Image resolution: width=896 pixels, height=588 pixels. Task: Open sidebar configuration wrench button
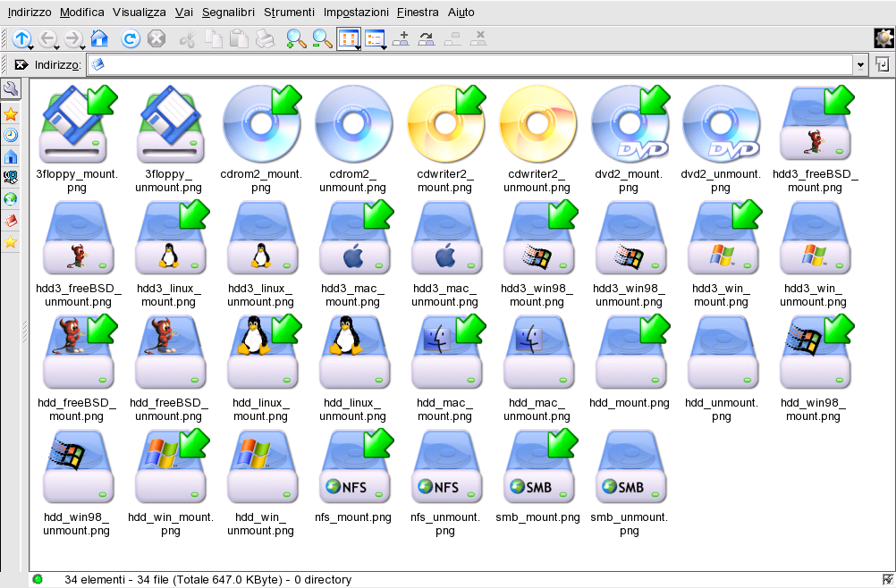tap(11, 89)
